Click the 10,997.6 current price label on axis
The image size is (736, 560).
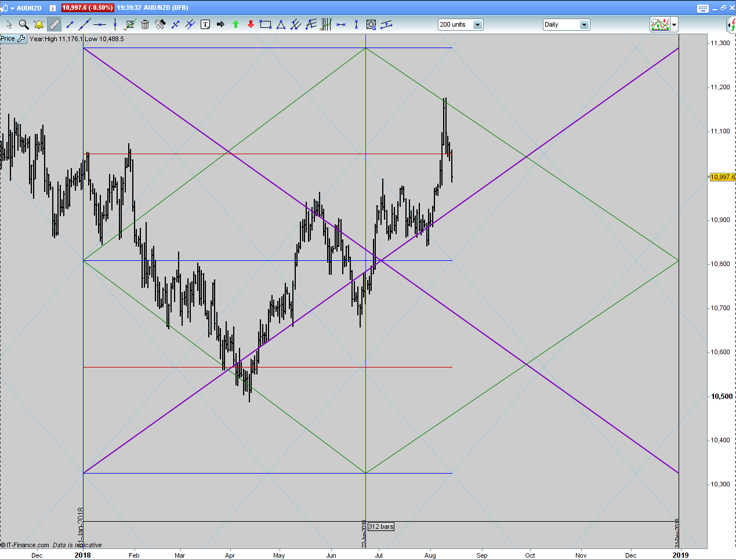(722, 177)
